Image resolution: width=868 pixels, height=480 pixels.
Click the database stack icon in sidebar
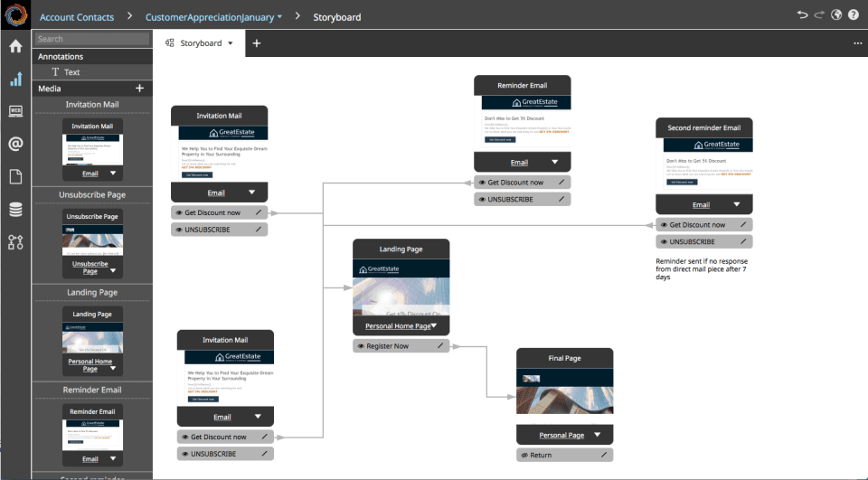pyautogui.click(x=15, y=209)
